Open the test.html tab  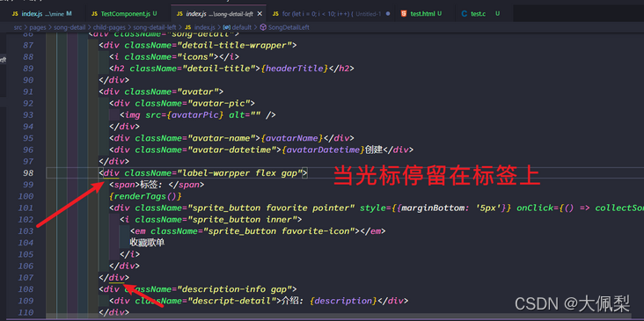click(425, 13)
